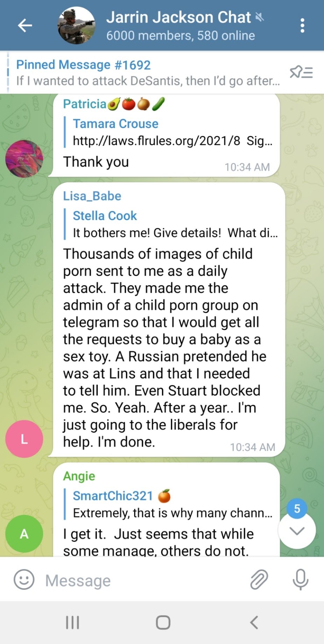Image resolution: width=324 pixels, height=644 pixels.
Task: Tap the Android home button
Action: coord(163,622)
